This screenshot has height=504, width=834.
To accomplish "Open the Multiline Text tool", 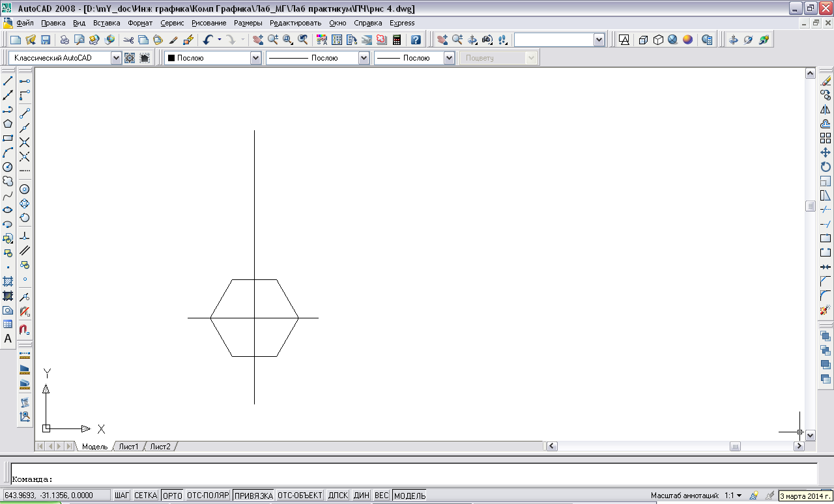I will tap(8, 339).
